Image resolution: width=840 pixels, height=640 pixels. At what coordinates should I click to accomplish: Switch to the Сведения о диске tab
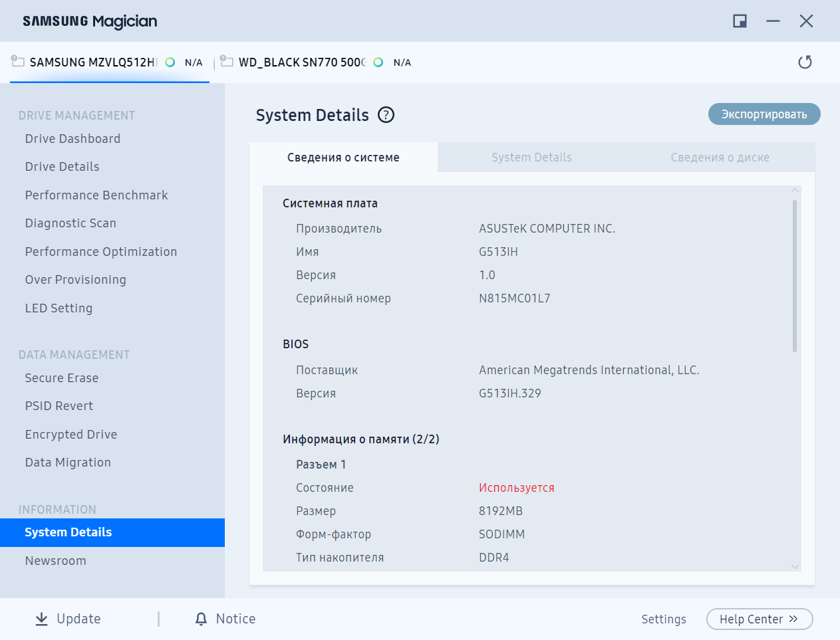point(720,158)
